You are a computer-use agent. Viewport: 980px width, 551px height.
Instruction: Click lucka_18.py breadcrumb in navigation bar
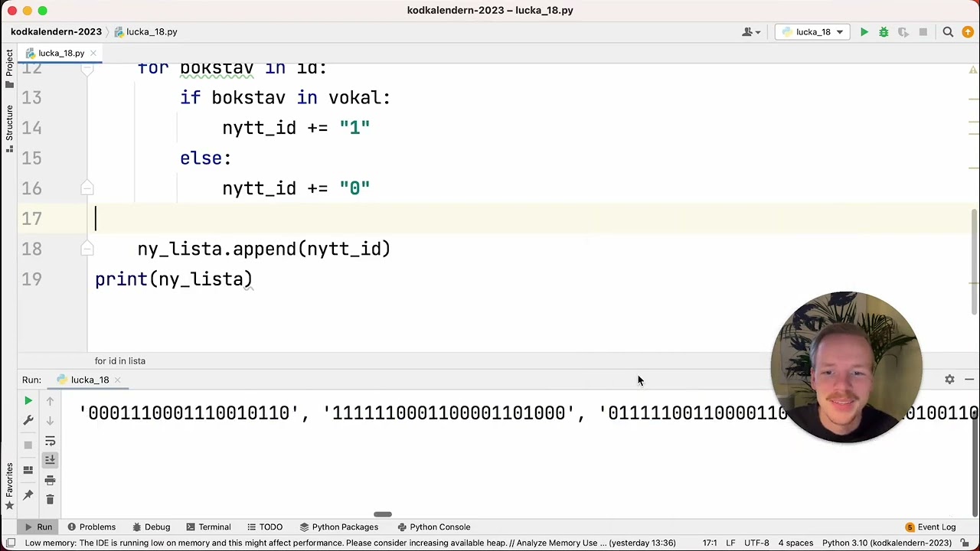pos(145,32)
